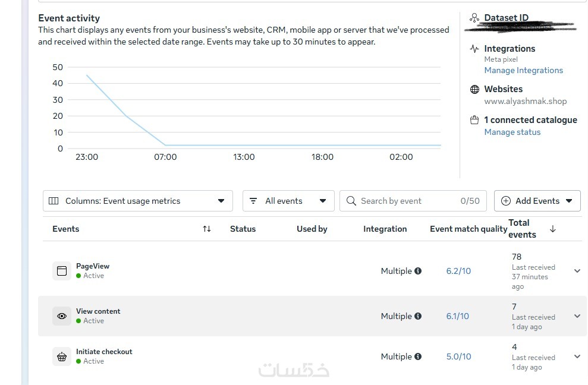Viewport: 588px width, 385px height.
Task: Click the PageView event window icon
Action: coord(62,271)
